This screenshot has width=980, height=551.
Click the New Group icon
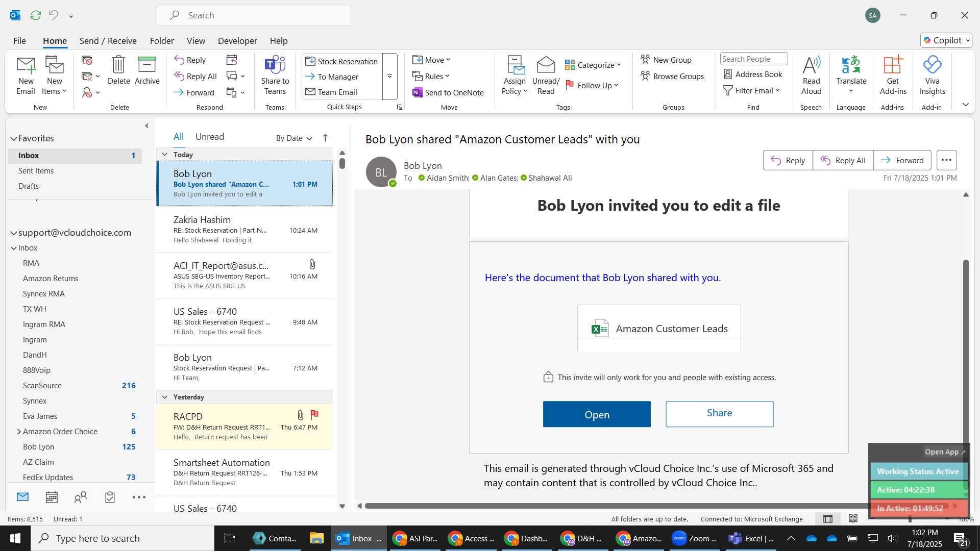point(666,60)
